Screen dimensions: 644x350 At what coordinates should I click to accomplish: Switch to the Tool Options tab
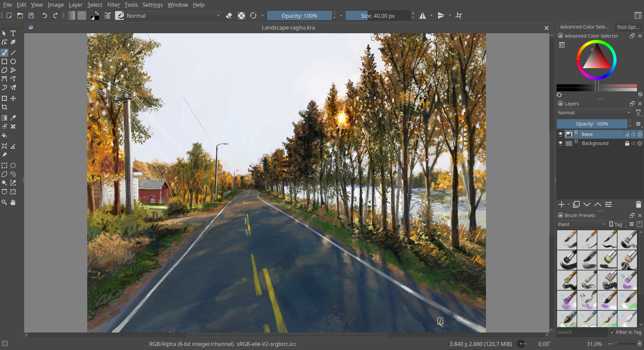(x=628, y=27)
